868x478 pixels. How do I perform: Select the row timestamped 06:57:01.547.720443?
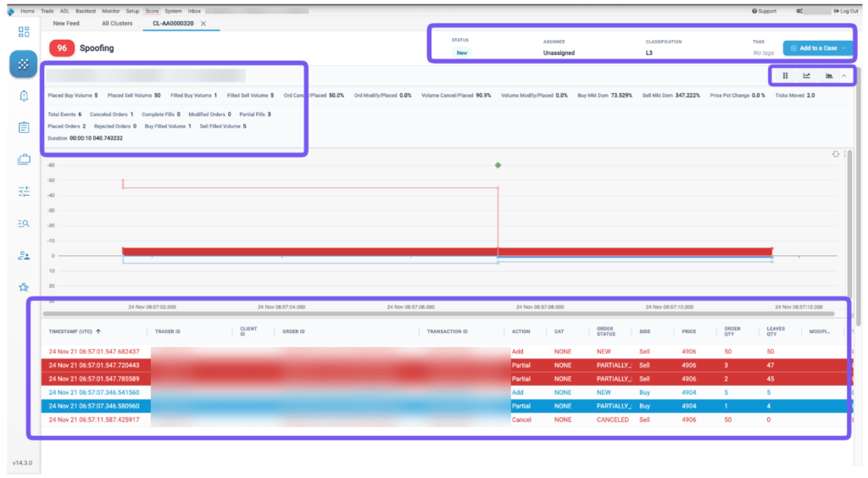tap(446, 365)
